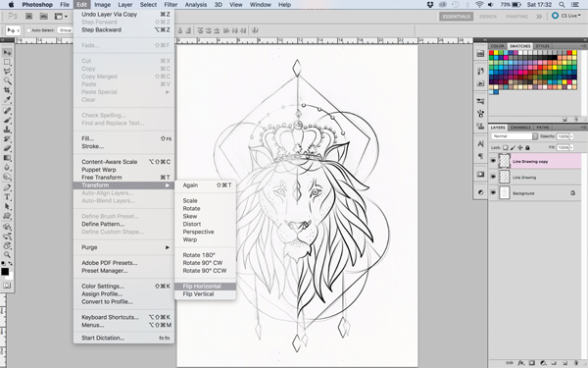Show more workspaces chevron
The width and height of the screenshot is (588, 368).
pyautogui.click(x=539, y=16)
